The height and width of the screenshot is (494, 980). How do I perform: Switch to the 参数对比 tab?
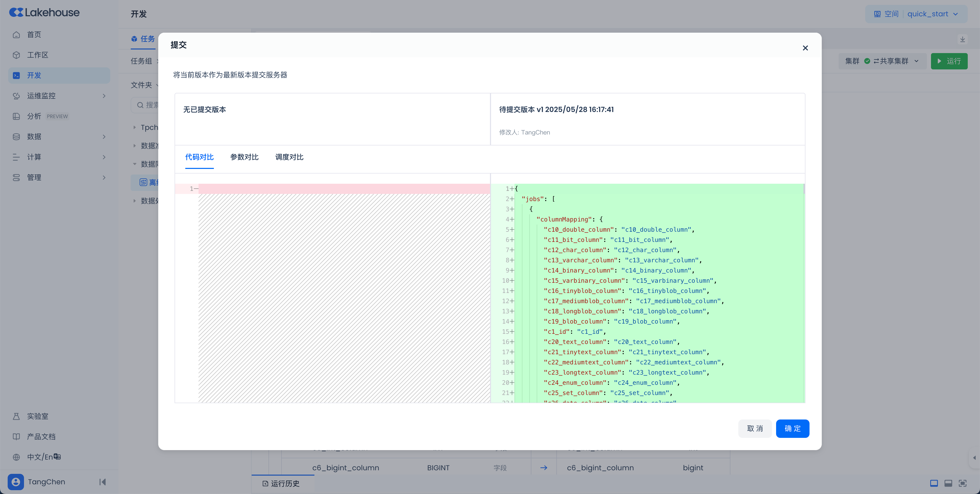click(x=244, y=157)
